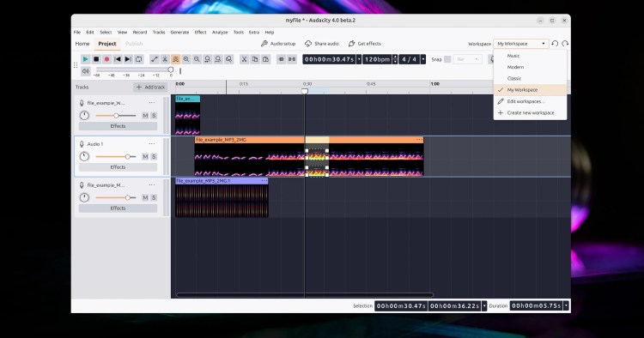Screen dimensions: 644x338
Task: Mute the Audio 1 track
Action: (145, 157)
